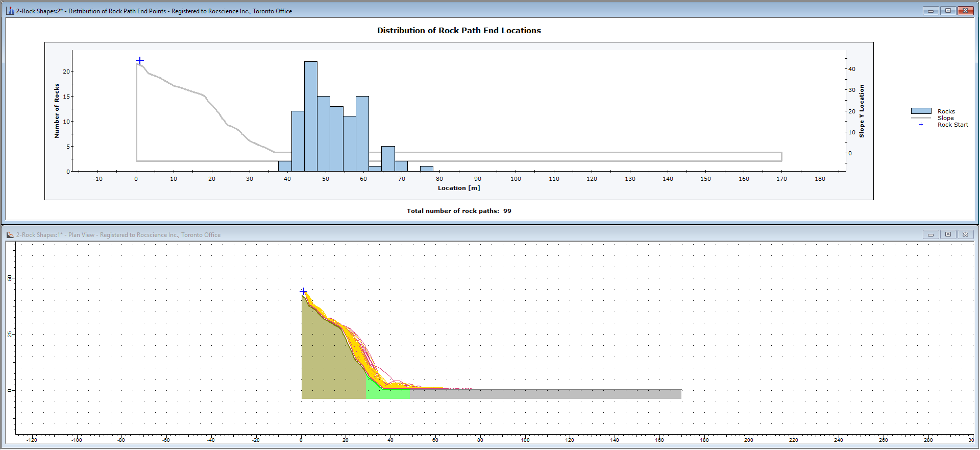Restore the Distribution chart window size
The height and width of the screenshot is (450, 980).
point(948,11)
